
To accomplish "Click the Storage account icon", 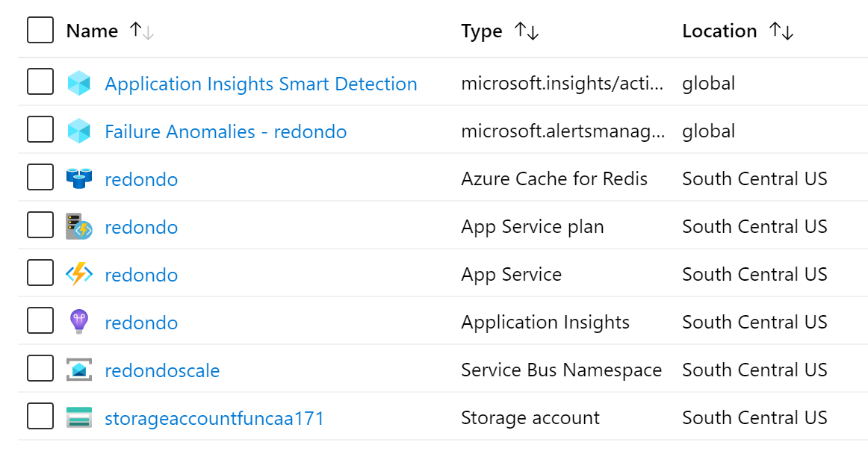I will (78, 418).
